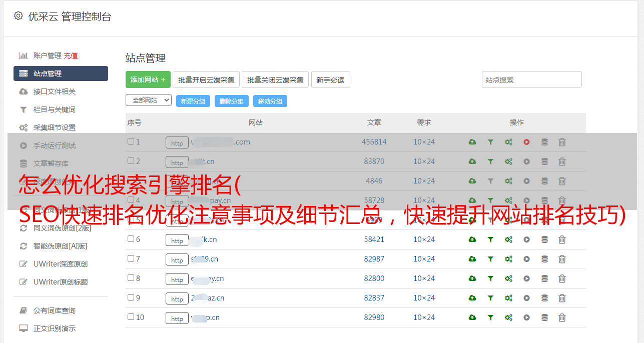Click the play icon in row 2
The width and height of the screenshot is (644, 343).
coord(526,161)
